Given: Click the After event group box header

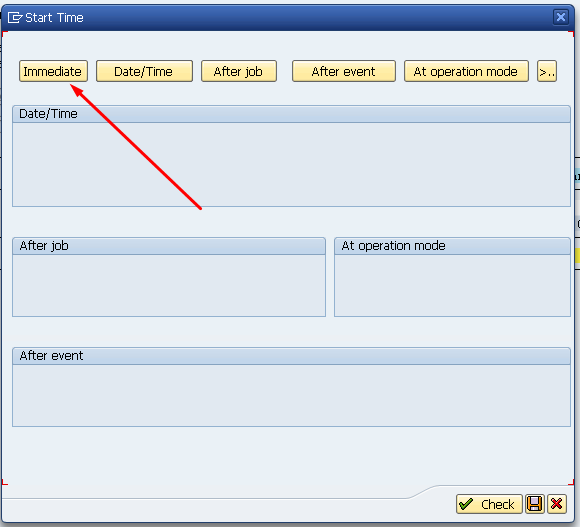Looking at the screenshot, I should (291, 356).
